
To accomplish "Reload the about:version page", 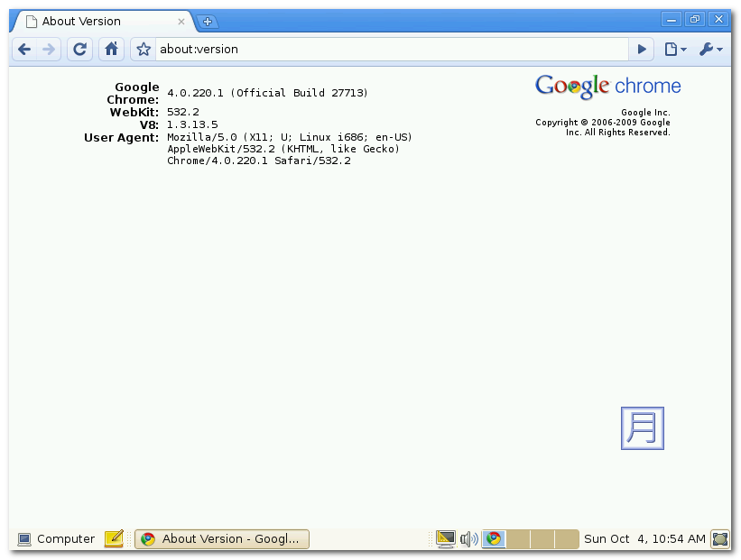I will (x=79, y=50).
